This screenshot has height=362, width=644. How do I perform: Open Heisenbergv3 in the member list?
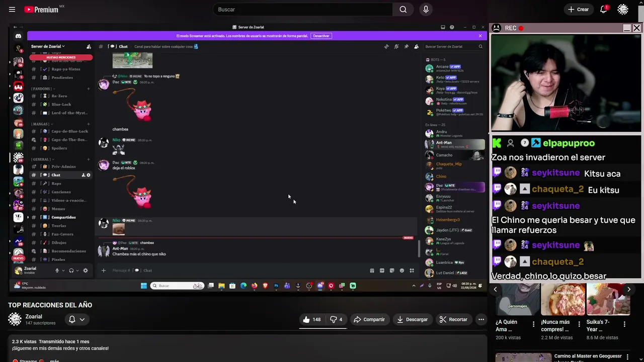click(448, 220)
